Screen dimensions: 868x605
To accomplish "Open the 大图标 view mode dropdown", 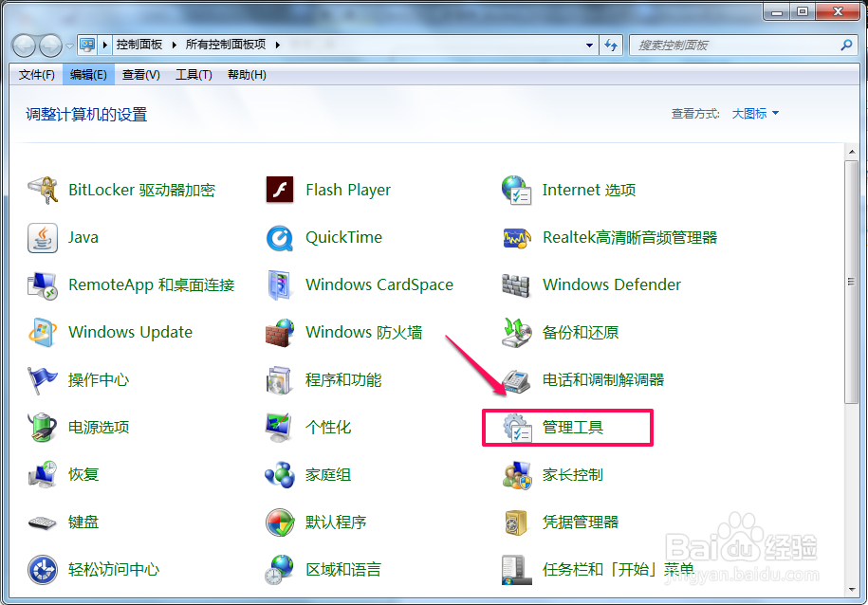I will coord(754,113).
